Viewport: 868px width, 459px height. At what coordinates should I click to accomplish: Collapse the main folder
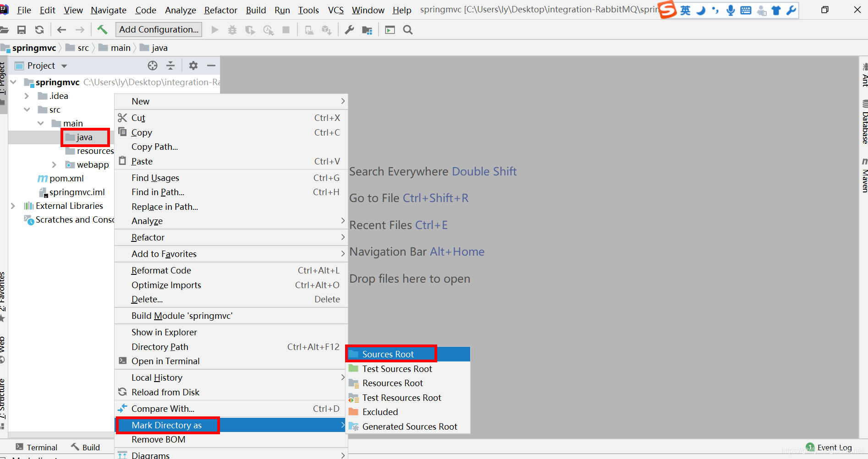41,123
